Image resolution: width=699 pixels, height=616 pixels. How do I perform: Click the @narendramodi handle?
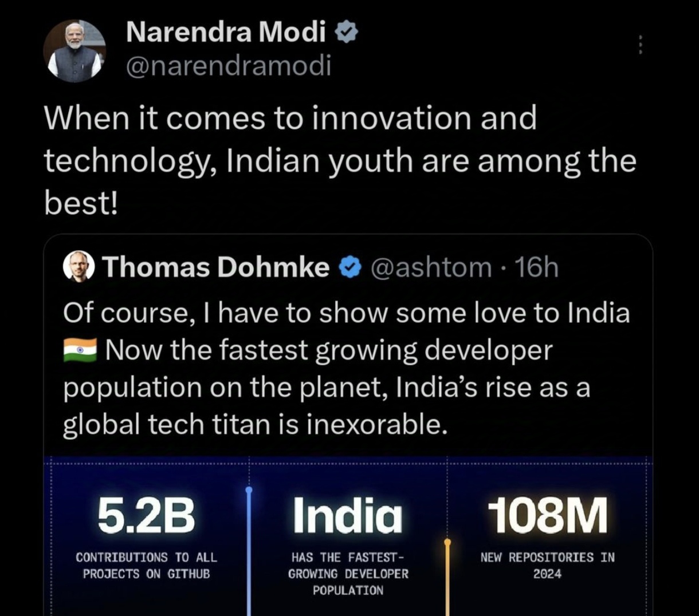pyautogui.click(x=229, y=66)
